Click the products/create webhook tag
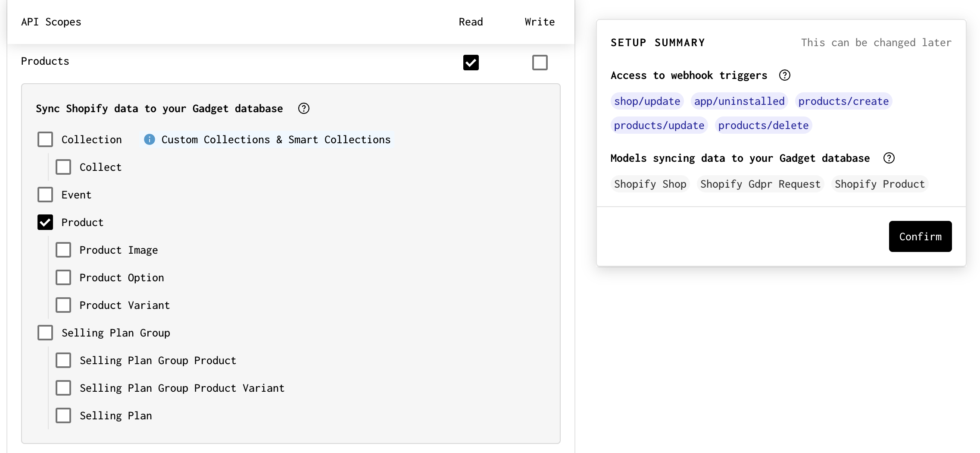980x453 pixels. [x=843, y=101]
